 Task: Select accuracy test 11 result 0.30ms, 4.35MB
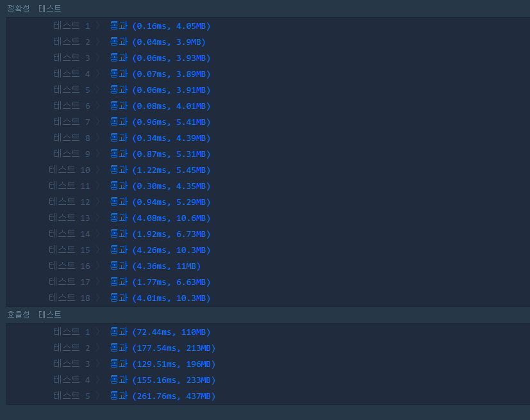[x=160, y=186]
